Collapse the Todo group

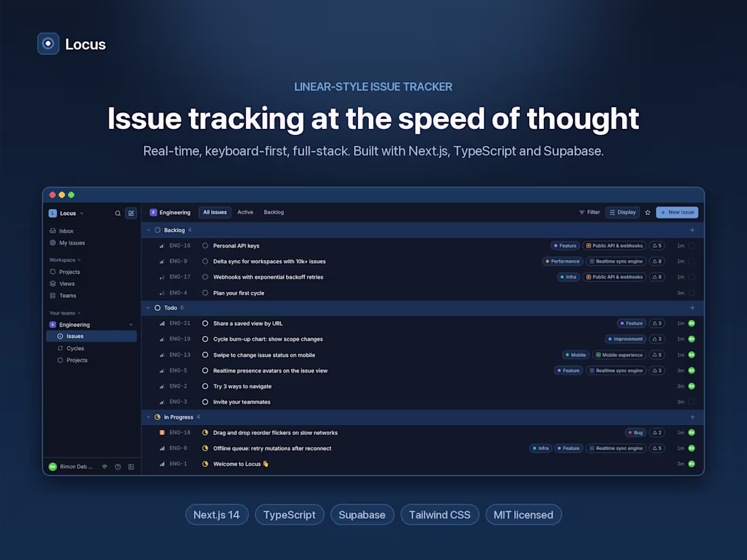point(148,308)
